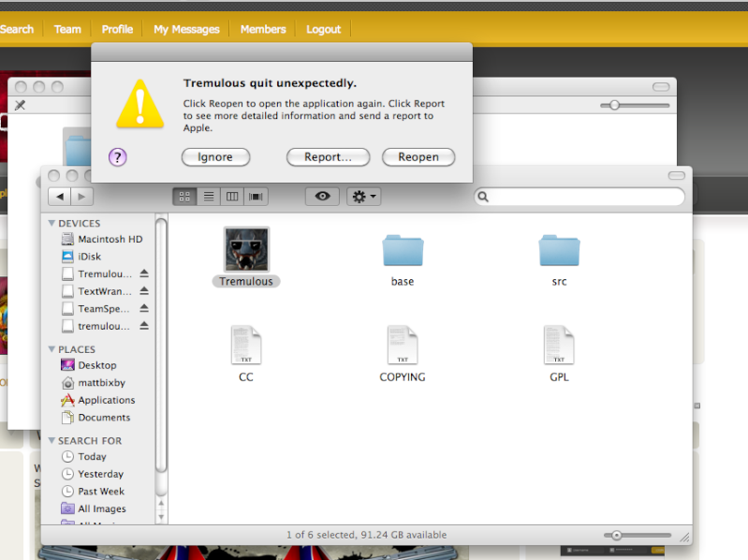Select the TextWran... volume in sidebar
Image resolution: width=748 pixels, height=560 pixels.
(x=96, y=291)
